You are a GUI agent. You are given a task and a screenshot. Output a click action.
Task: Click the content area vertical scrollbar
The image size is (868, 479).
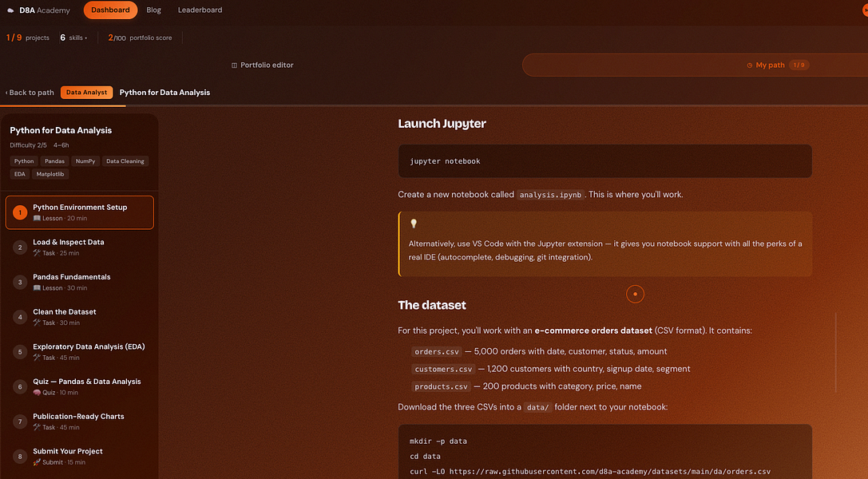(x=836, y=352)
